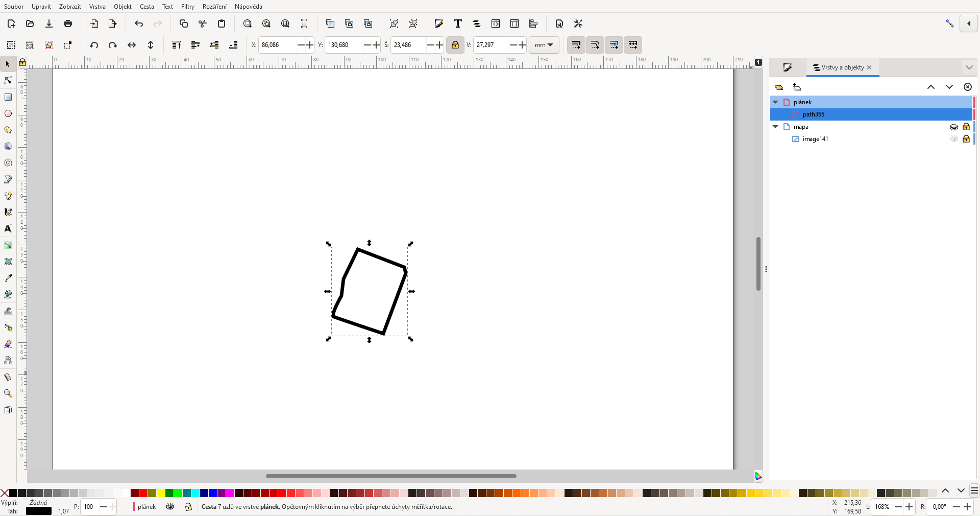This screenshot has height=516, width=980.
Task: Collapse the mapa layer
Action: pyautogui.click(x=775, y=127)
